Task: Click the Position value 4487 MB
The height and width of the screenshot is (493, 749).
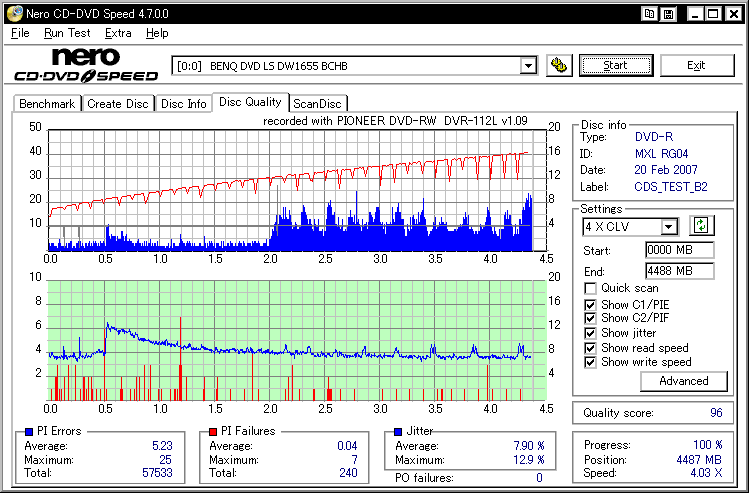Action: click(x=699, y=460)
